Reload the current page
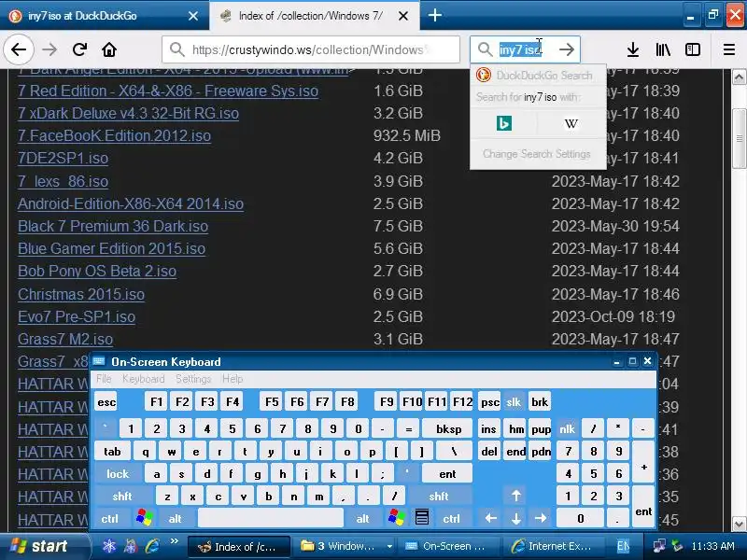The image size is (747, 560). 79,49
